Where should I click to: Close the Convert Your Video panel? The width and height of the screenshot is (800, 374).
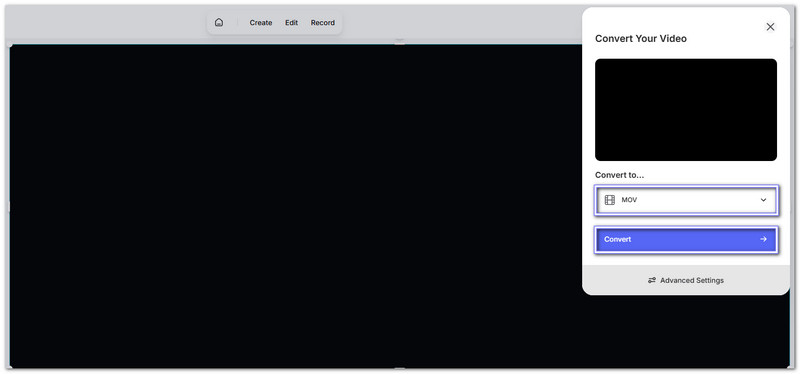pyautogui.click(x=770, y=27)
